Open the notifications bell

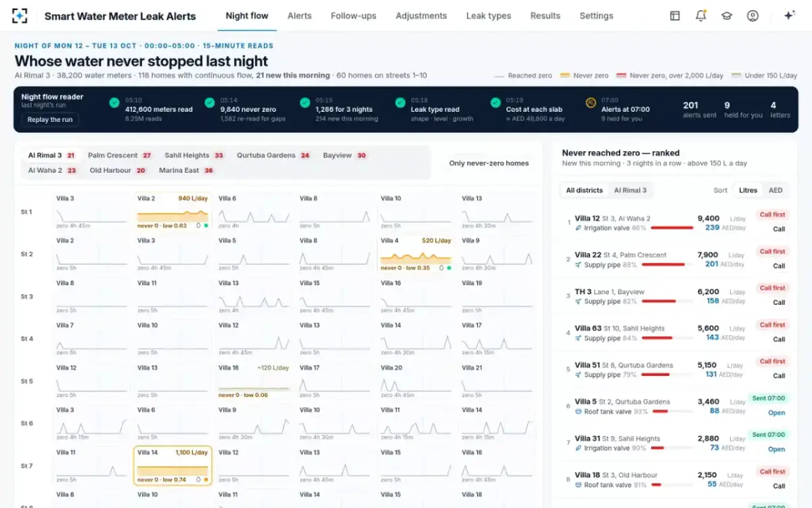(700, 16)
